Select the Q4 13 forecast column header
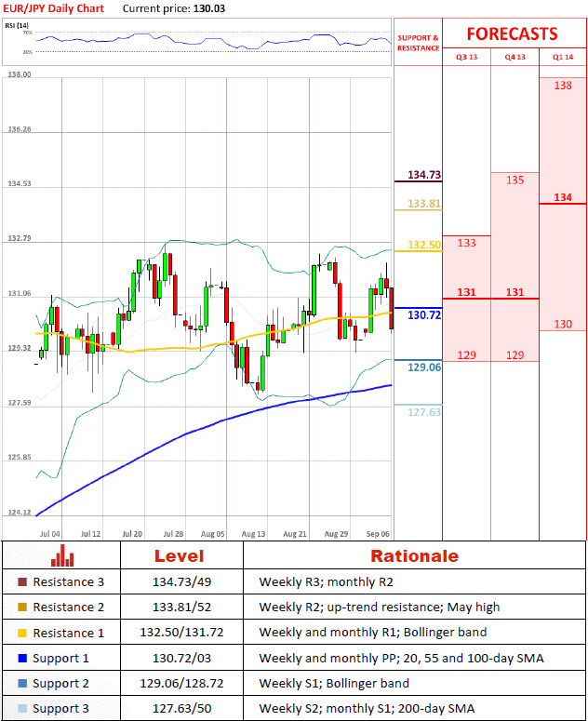Image resolution: width=588 pixels, height=721 pixels. (x=514, y=57)
